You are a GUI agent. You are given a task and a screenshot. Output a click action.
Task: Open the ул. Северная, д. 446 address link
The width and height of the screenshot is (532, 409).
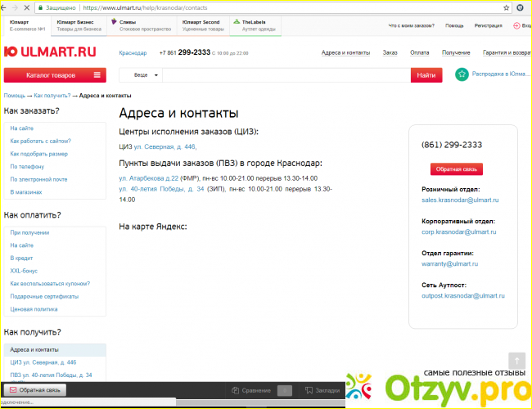165,147
